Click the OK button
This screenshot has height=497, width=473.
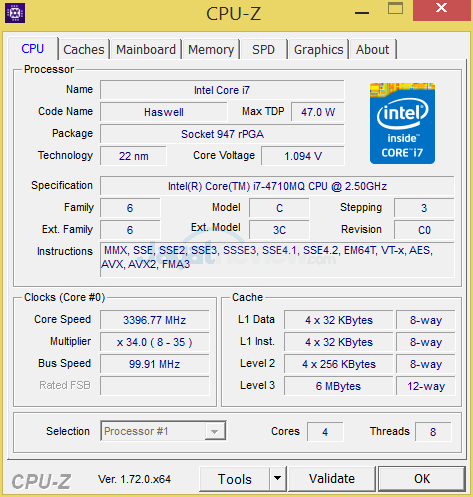coord(422,479)
